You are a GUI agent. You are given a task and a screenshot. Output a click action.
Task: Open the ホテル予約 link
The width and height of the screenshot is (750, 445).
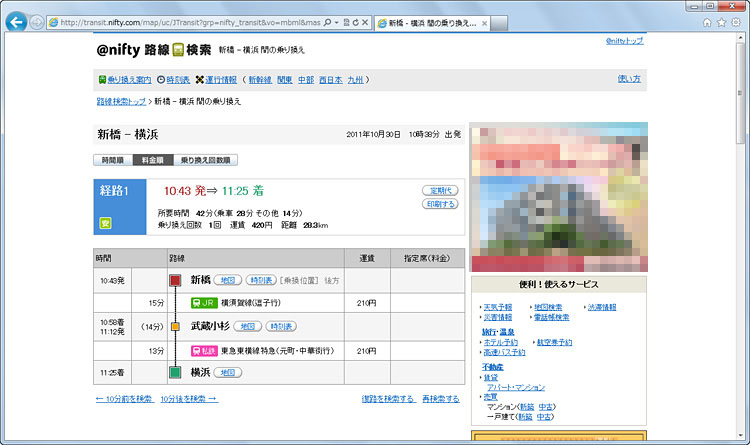(500, 342)
